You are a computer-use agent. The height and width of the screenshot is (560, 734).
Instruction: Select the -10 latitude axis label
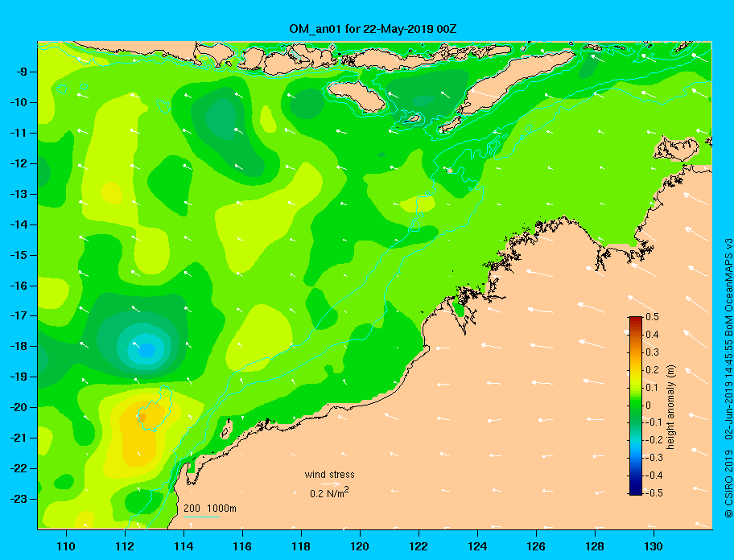19,102
